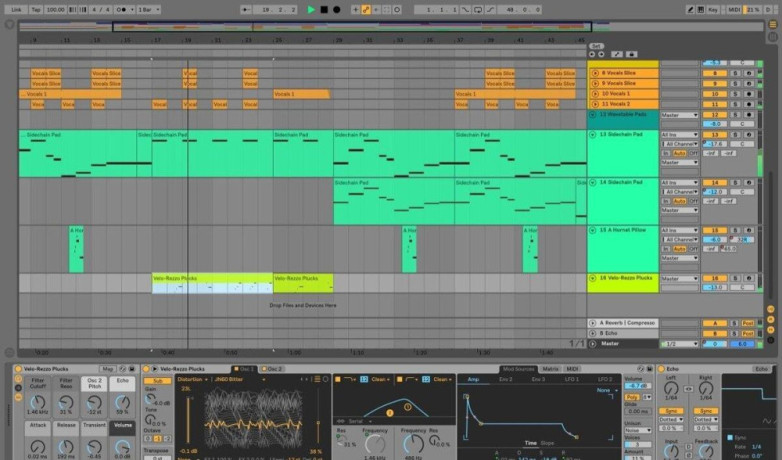This screenshot has height=460, width=782.
Task: Start playback with the green Play button
Action: pos(311,9)
